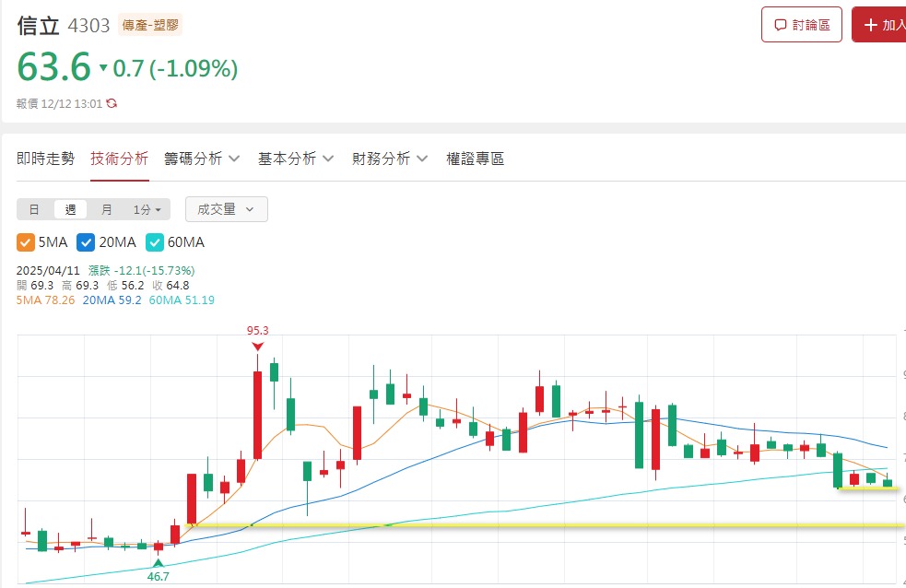Viewport: 906px width, 588px height.
Task: Click the plus icon on the 加入 button
Action: point(870,25)
